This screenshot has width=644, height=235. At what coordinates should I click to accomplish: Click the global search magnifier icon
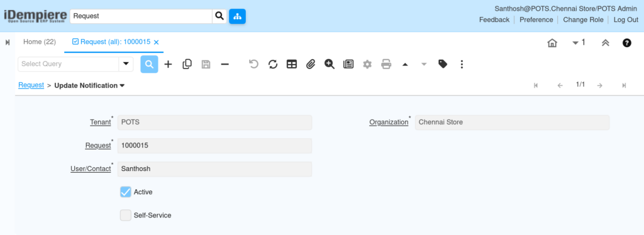click(219, 16)
